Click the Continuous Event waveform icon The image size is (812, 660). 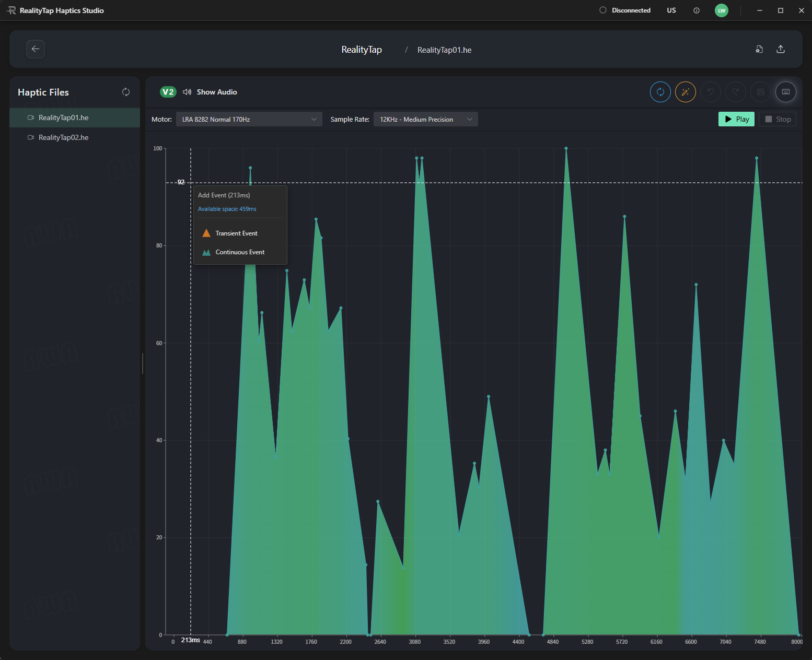[x=206, y=252]
